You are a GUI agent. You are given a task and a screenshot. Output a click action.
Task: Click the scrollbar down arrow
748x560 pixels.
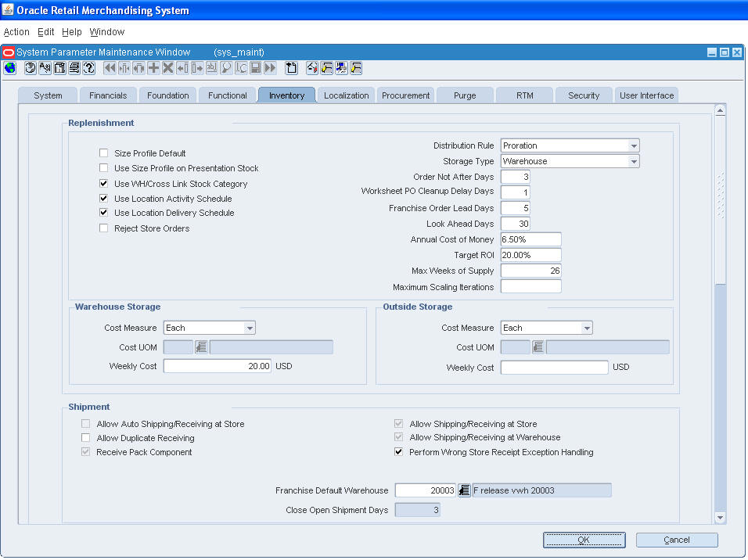[x=721, y=518]
